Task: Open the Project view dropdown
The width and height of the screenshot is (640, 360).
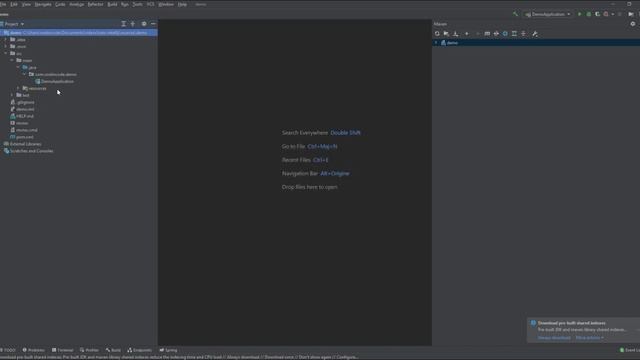Action: 14,24
